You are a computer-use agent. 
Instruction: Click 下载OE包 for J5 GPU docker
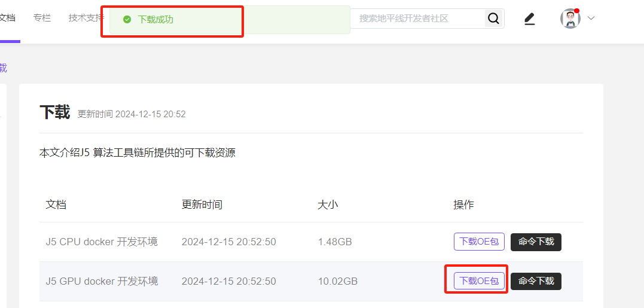(x=479, y=281)
